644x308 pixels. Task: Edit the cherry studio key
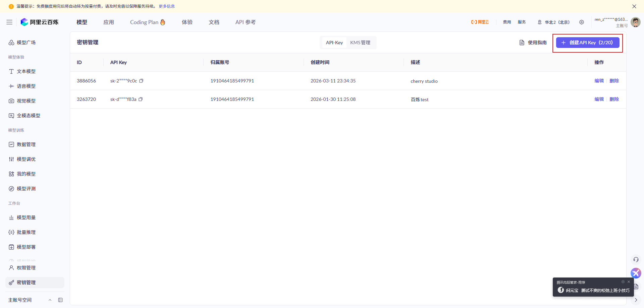pos(599,81)
